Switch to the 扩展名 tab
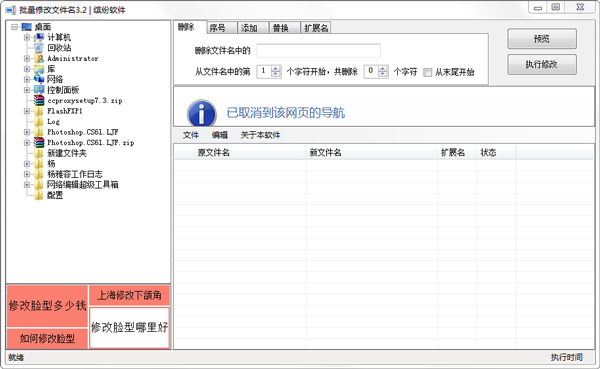This screenshot has width=600, height=369. coord(316,28)
